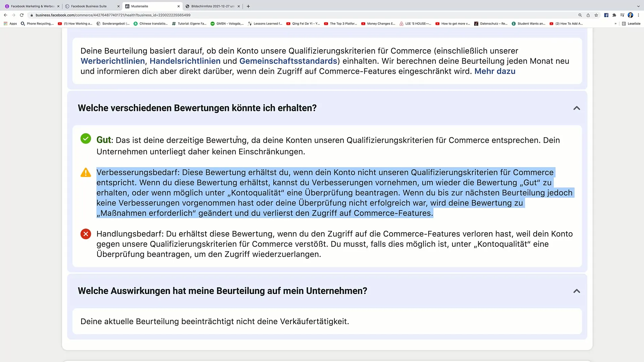Screen dimensions: 644x362
Task: Open Lessons Learned bookmark
Action: click(x=265, y=24)
